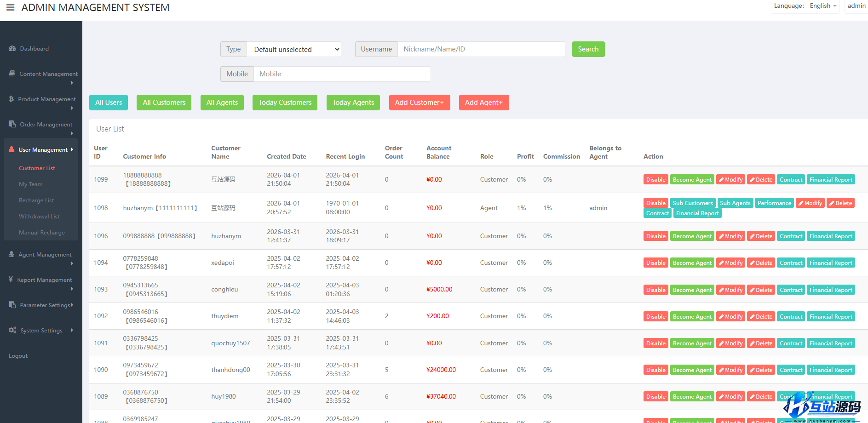Click the Dashboard palette icon

(12, 48)
